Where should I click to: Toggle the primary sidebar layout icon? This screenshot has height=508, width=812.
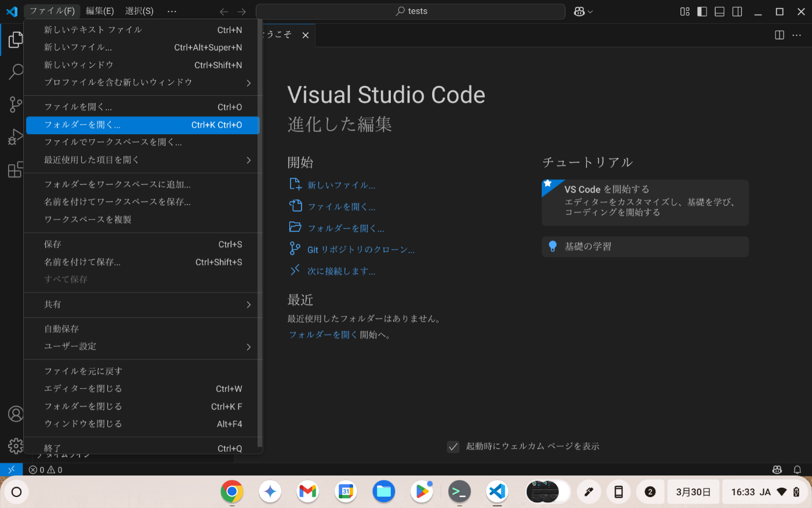702,12
